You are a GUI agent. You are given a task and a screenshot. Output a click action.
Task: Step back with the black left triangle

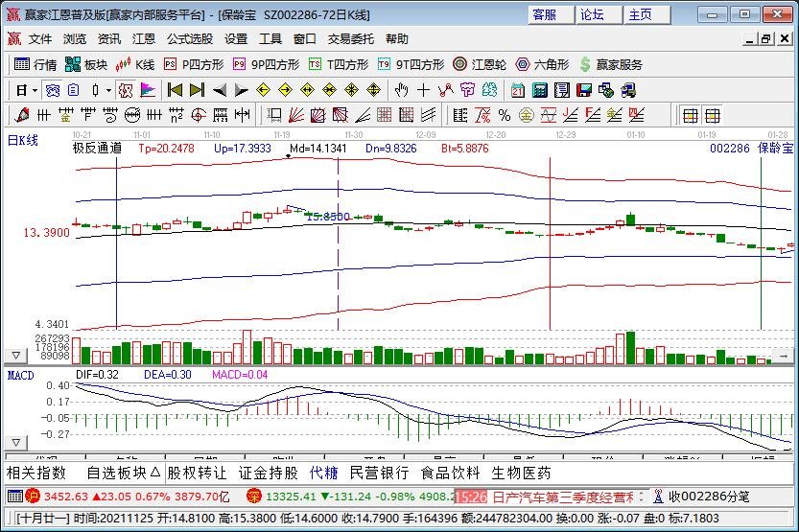pos(220,91)
